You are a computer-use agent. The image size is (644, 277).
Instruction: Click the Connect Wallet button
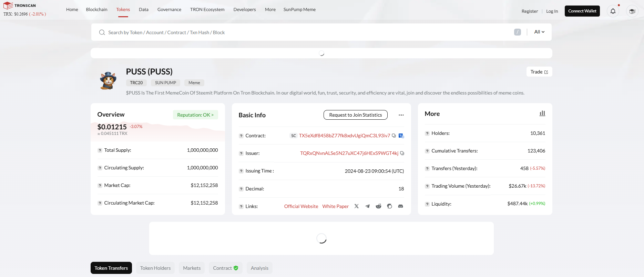[582, 11]
